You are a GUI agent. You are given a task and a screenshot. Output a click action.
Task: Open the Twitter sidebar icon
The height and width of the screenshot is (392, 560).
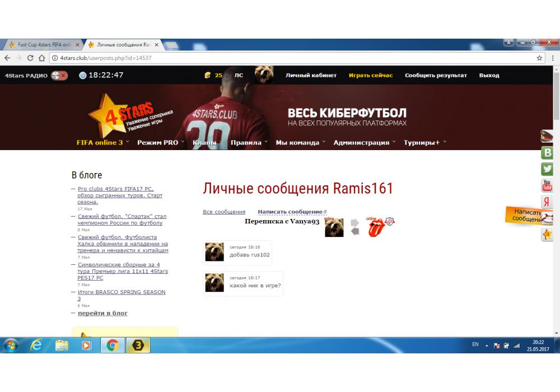tap(547, 169)
